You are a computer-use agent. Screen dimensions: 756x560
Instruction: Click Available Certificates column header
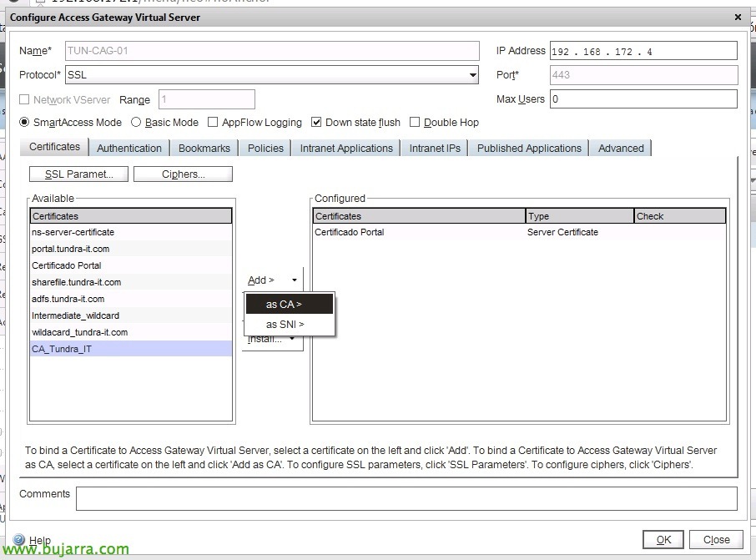tap(131, 215)
